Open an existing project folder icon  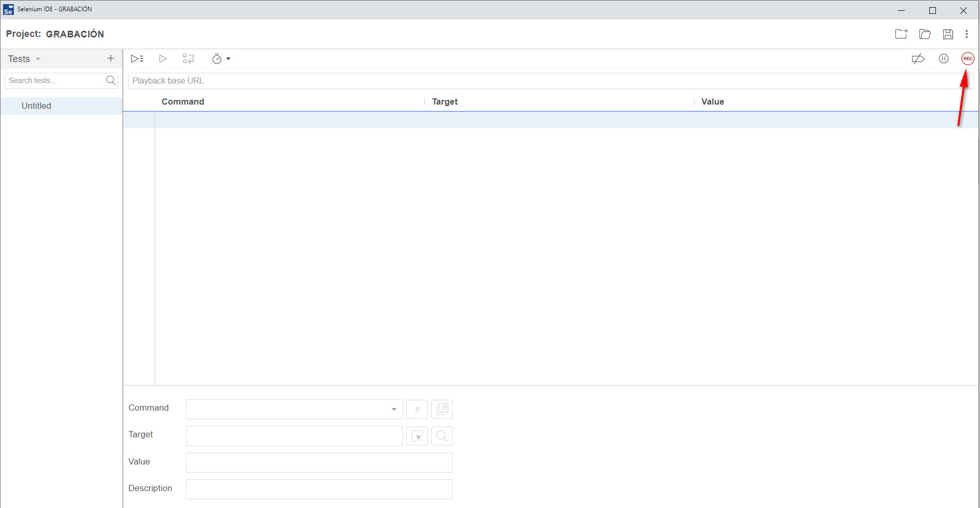point(925,34)
